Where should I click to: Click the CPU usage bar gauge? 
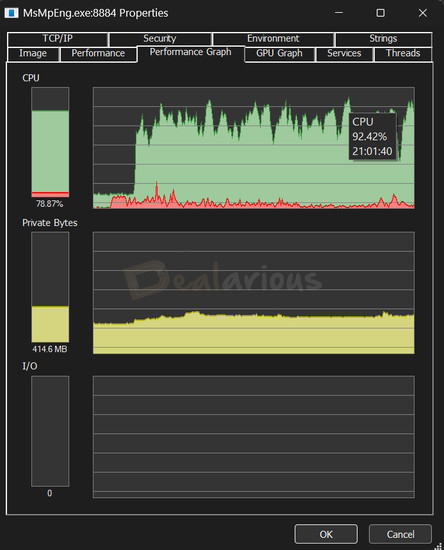(x=50, y=142)
